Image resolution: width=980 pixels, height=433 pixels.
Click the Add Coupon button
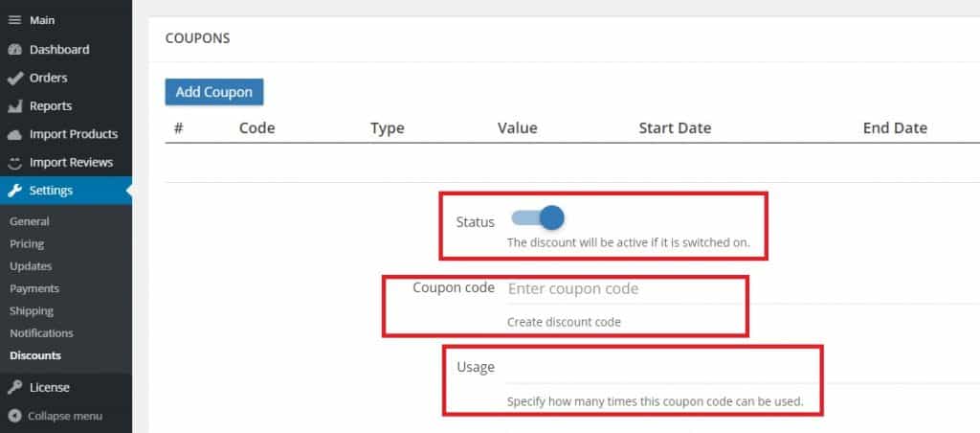tap(214, 92)
